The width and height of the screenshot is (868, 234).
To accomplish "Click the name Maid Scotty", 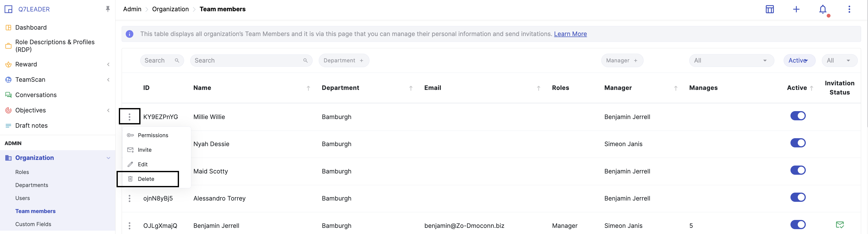I will point(211,171).
